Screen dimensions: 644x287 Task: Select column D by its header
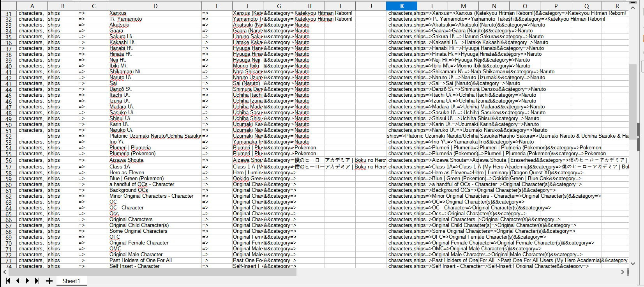pyautogui.click(x=155, y=6)
